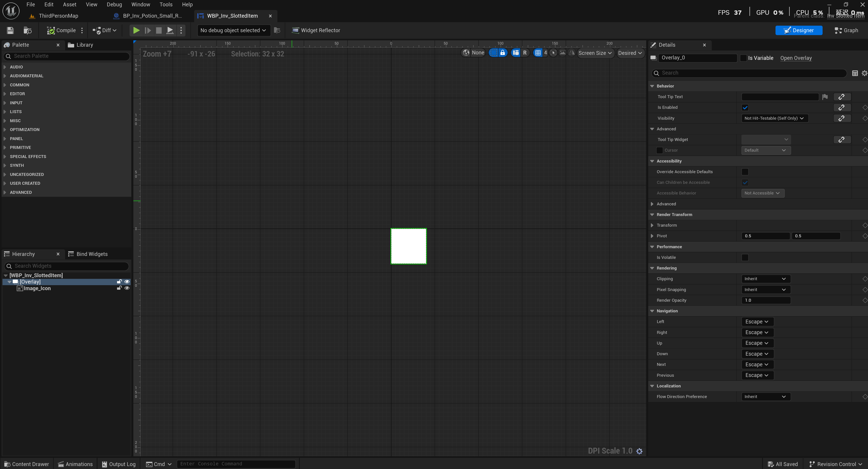
Task: Open the Visibility dropdown in Details
Action: 774,118
